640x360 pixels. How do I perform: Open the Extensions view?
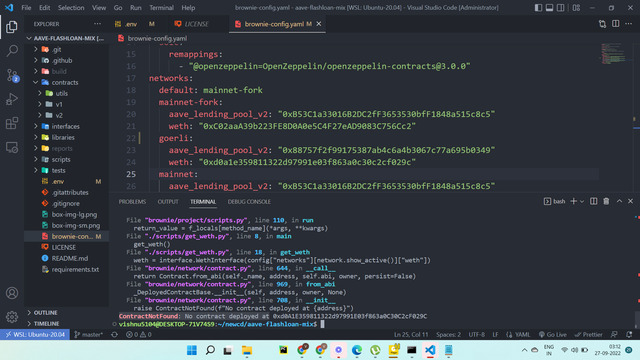(x=12, y=123)
